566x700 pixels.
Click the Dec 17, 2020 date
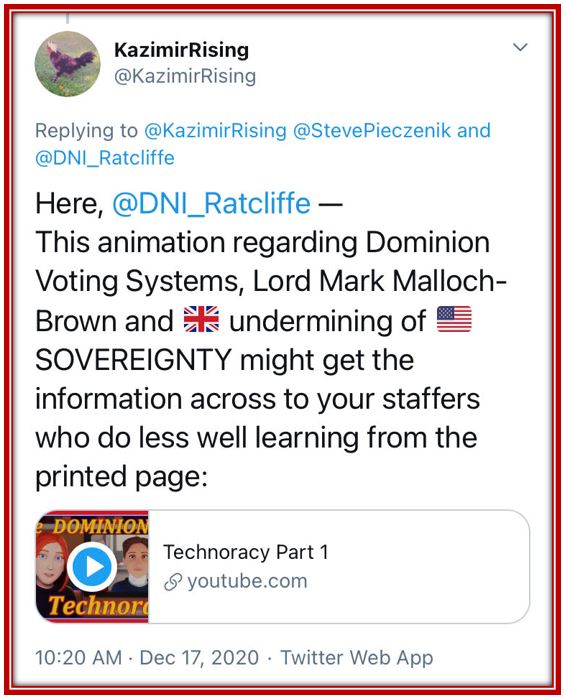click(x=199, y=658)
